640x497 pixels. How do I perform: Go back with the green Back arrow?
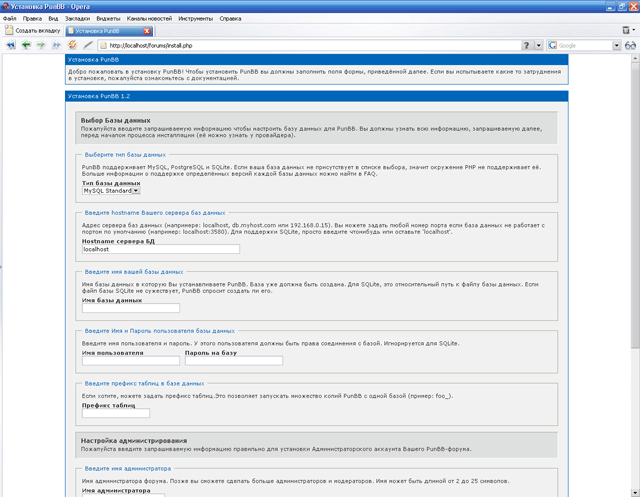click(x=26, y=45)
